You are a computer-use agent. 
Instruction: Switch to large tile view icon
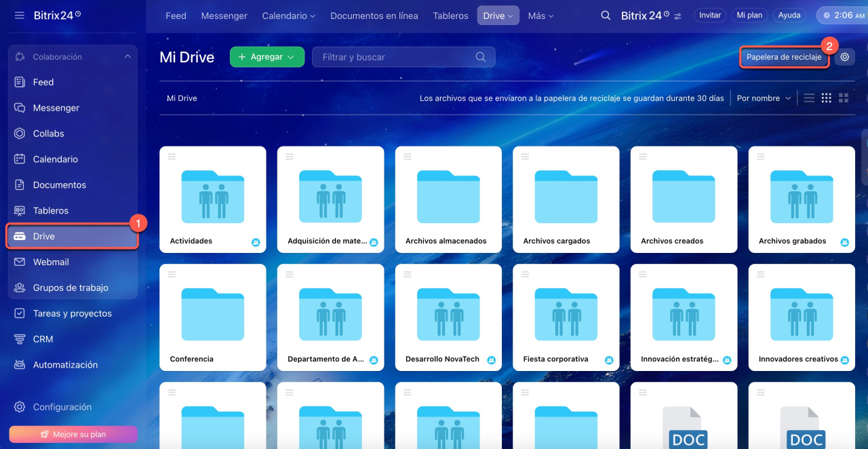844,98
